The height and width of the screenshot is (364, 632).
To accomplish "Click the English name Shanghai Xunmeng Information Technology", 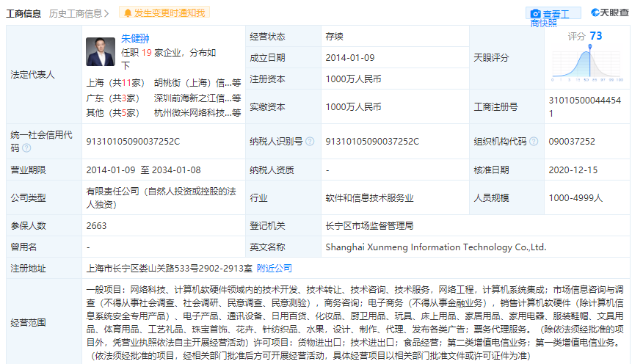I will point(436,247).
